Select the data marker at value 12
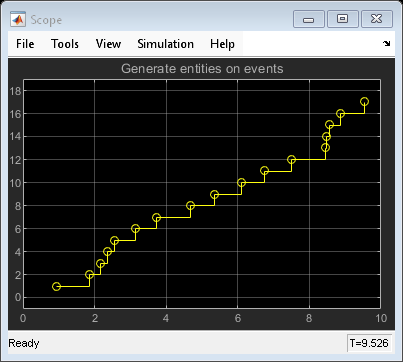Viewport: 403px width, 362px height. coord(291,160)
